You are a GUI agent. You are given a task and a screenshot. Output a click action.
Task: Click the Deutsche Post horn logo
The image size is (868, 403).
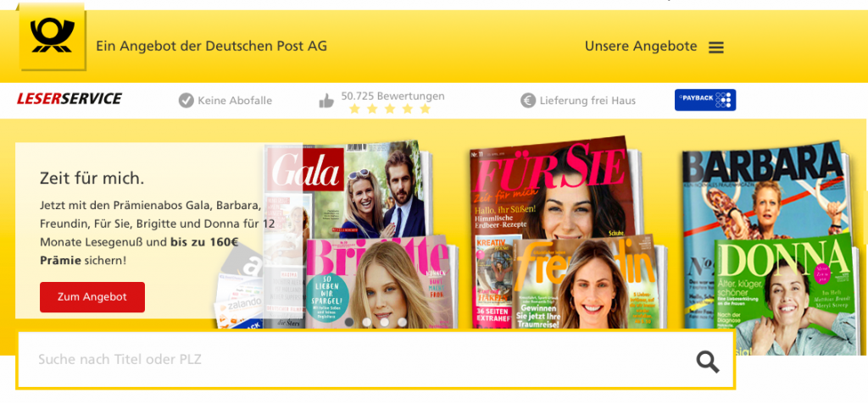click(x=52, y=36)
